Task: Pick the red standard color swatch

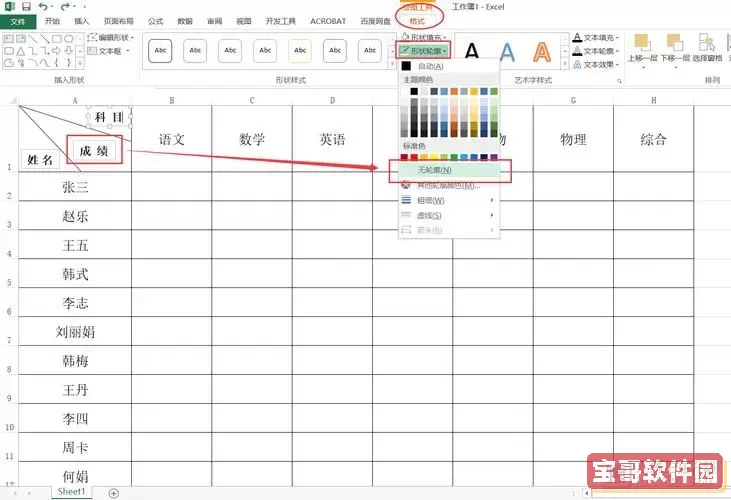Action: (x=415, y=156)
